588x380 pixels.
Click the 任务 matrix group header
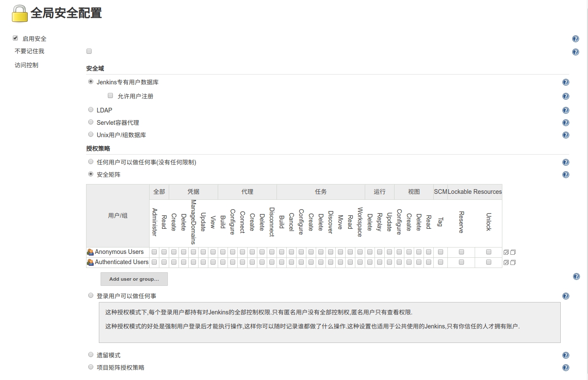pyautogui.click(x=321, y=192)
